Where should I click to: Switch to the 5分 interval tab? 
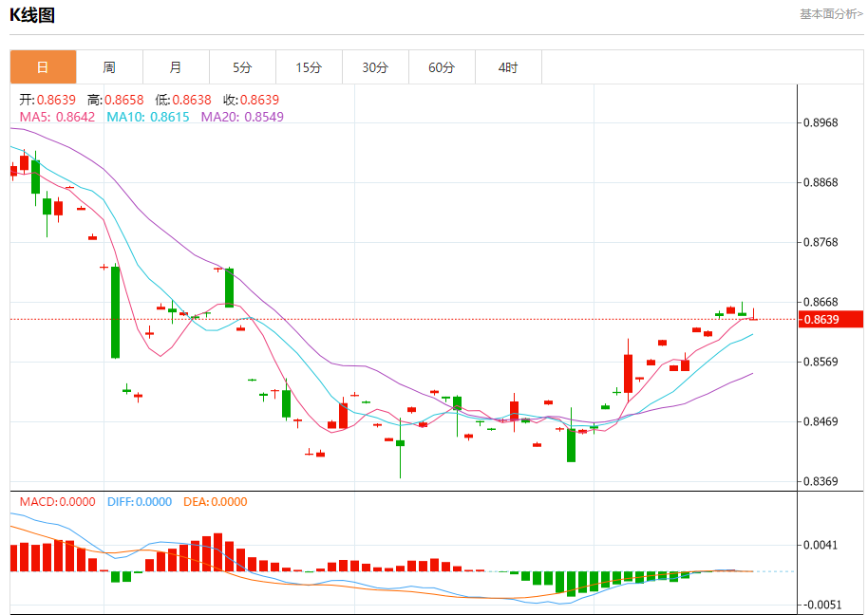242,67
